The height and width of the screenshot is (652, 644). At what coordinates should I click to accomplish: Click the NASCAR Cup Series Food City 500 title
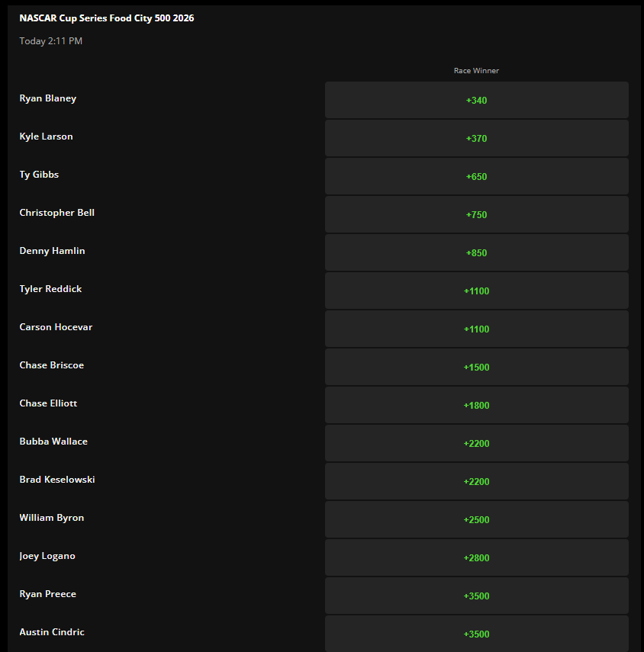point(107,18)
